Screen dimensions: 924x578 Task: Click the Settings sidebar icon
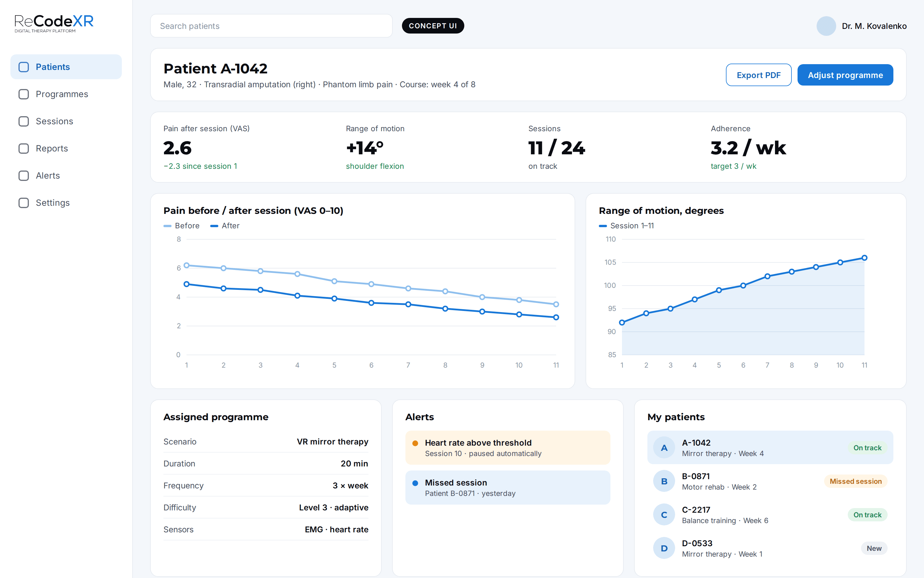coord(24,203)
